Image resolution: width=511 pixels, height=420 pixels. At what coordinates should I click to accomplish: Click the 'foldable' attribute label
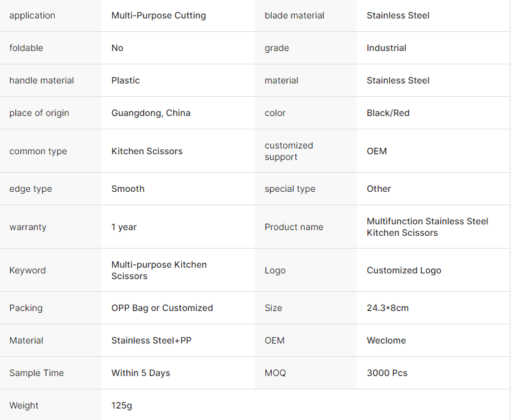[26, 48]
